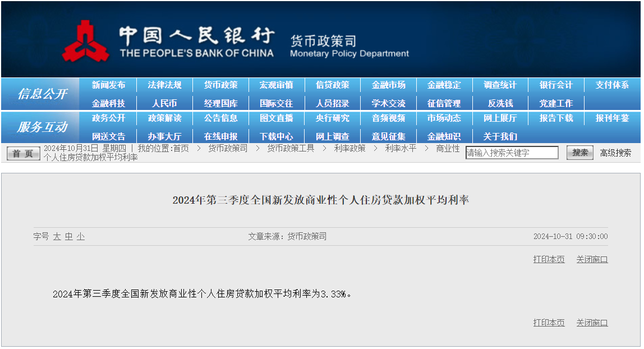Open the 货币政策 navigation menu
The image size is (644, 349).
(x=220, y=85)
